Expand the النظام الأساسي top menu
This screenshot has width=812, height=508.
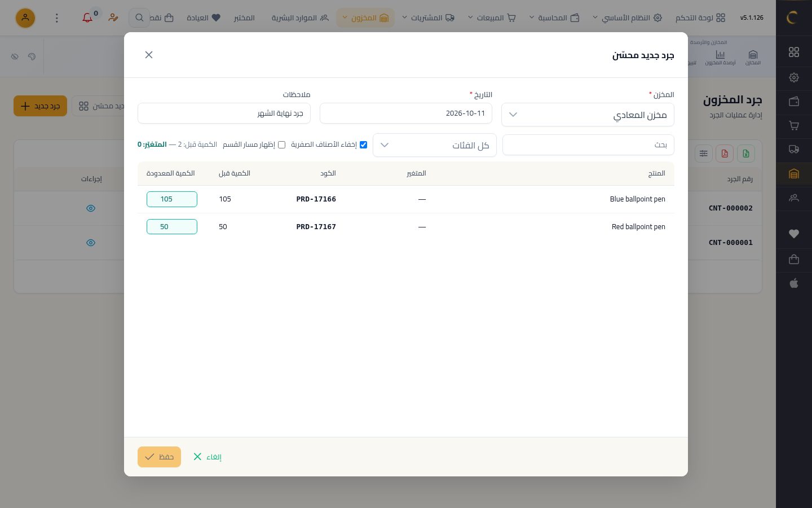[627, 18]
